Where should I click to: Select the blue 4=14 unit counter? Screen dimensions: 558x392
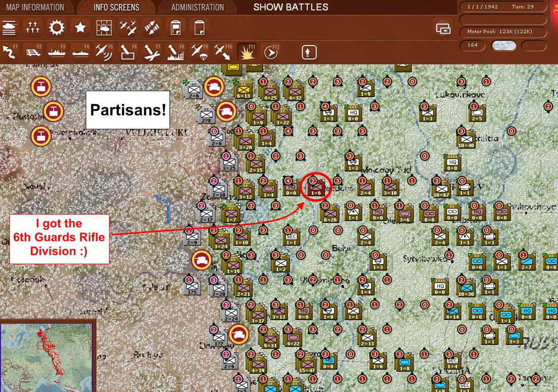tap(452, 311)
